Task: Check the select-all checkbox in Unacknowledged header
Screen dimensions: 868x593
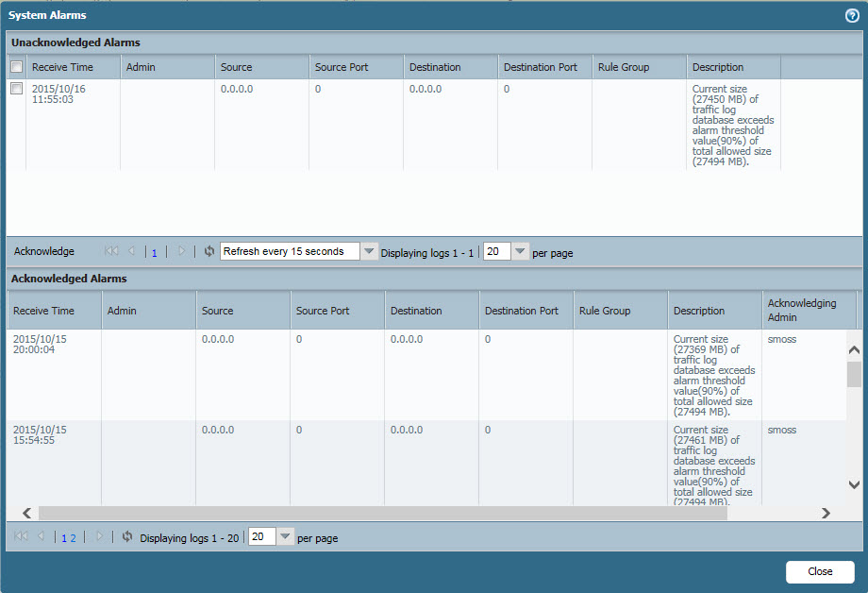Action: tap(16, 67)
